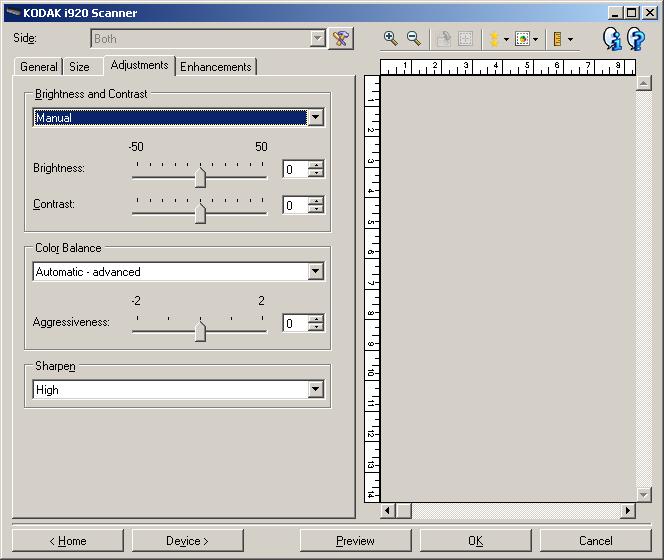Click the Brightness value field
The height and width of the screenshot is (560, 664).
[x=296, y=169]
